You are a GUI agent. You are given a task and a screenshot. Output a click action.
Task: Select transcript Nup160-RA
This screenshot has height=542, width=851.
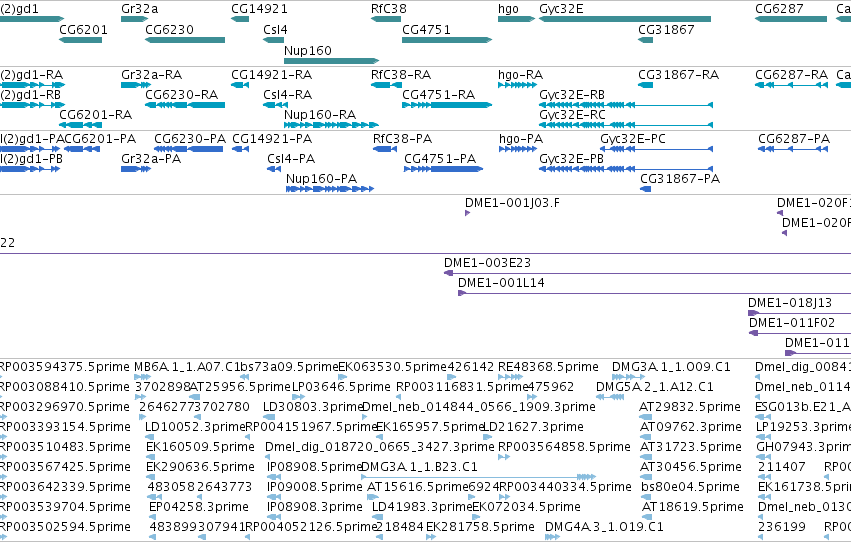tap(332, 125)
